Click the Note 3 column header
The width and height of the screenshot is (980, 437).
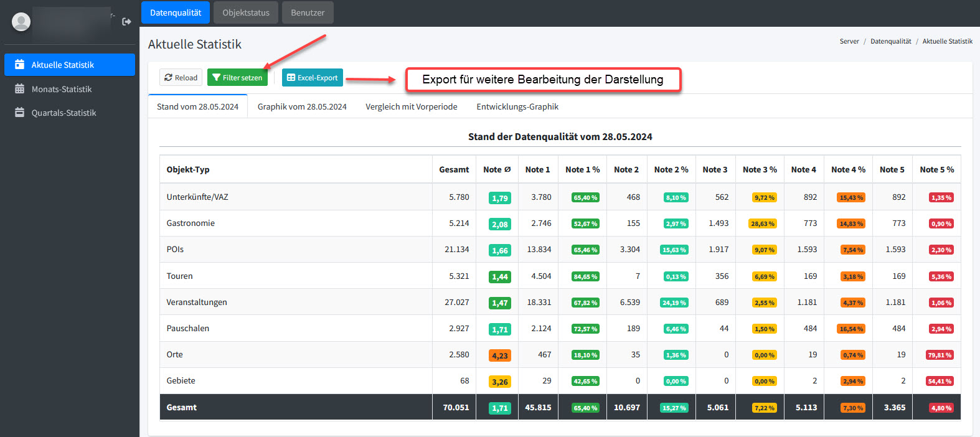pos(715,169)
